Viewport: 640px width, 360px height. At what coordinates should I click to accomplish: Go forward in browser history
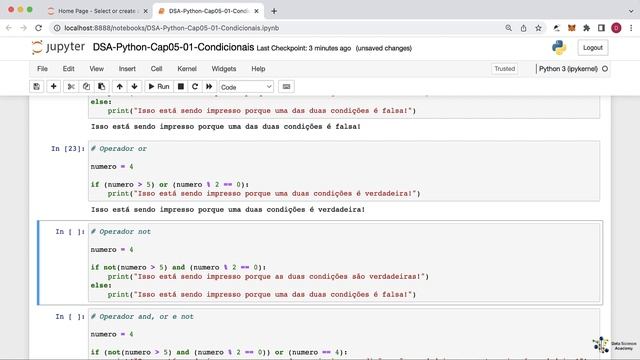(x=23, y=28)
